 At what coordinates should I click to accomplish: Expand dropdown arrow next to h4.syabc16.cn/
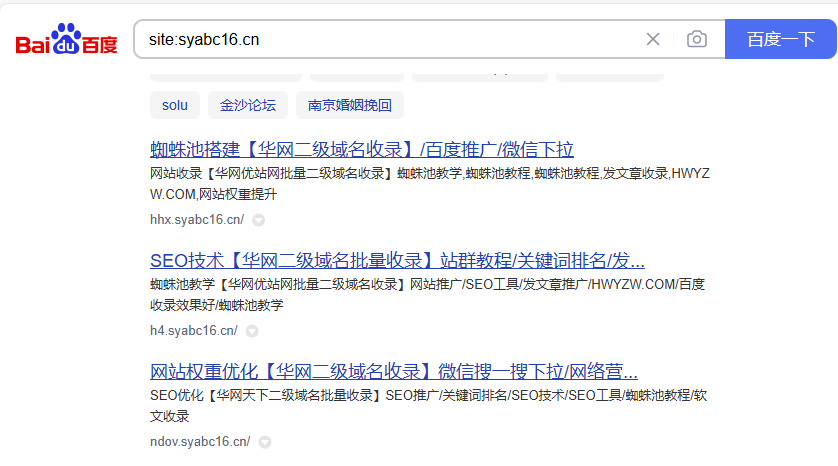click(x=252, y=331)
